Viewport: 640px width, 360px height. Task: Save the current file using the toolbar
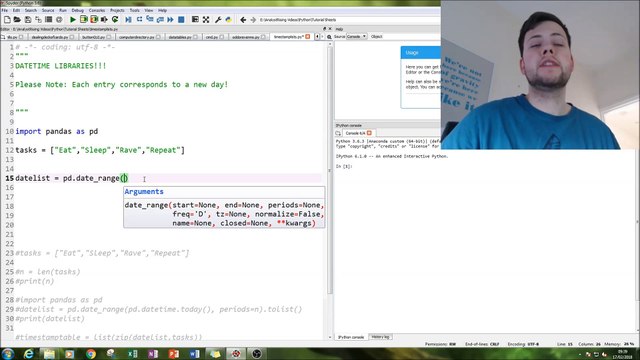pyautogui.click(x=28, y=20)
